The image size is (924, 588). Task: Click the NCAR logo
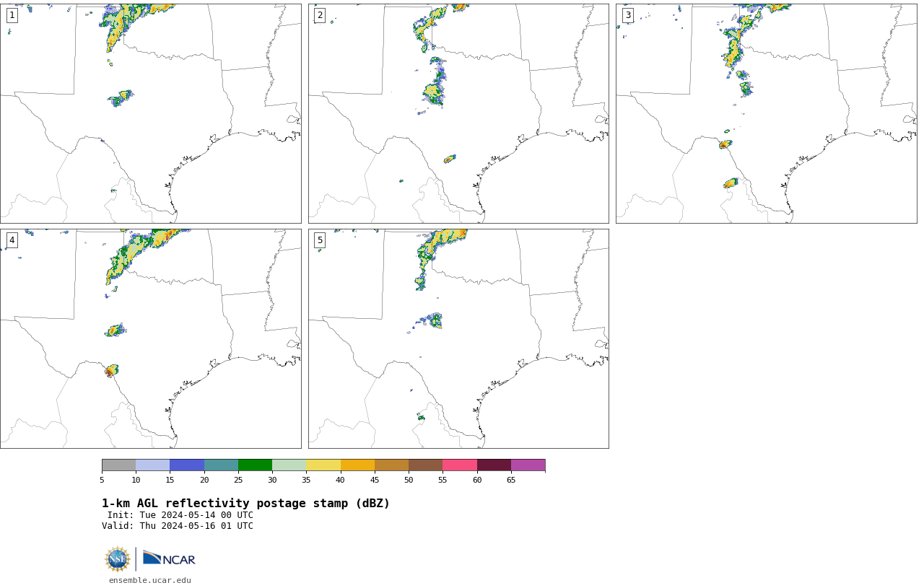[169, 559]
